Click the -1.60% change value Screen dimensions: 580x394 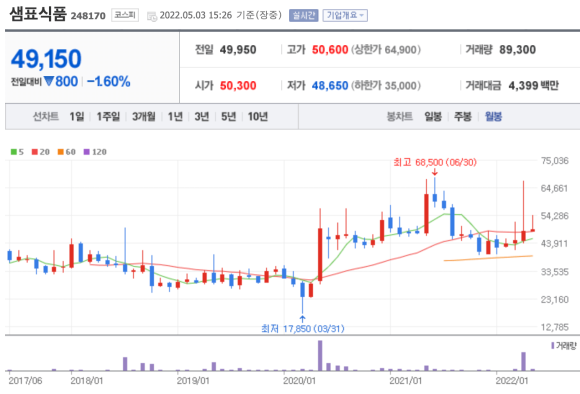click(x=108, y=81)
